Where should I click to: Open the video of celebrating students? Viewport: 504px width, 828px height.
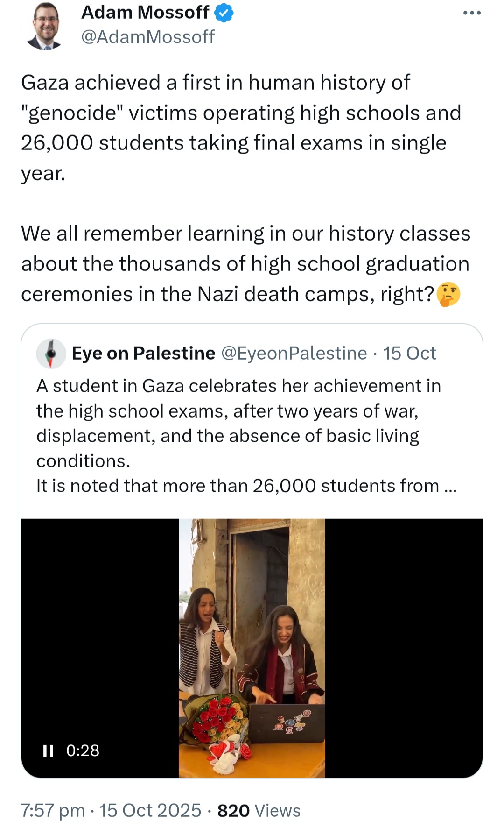tap(252, 648)
